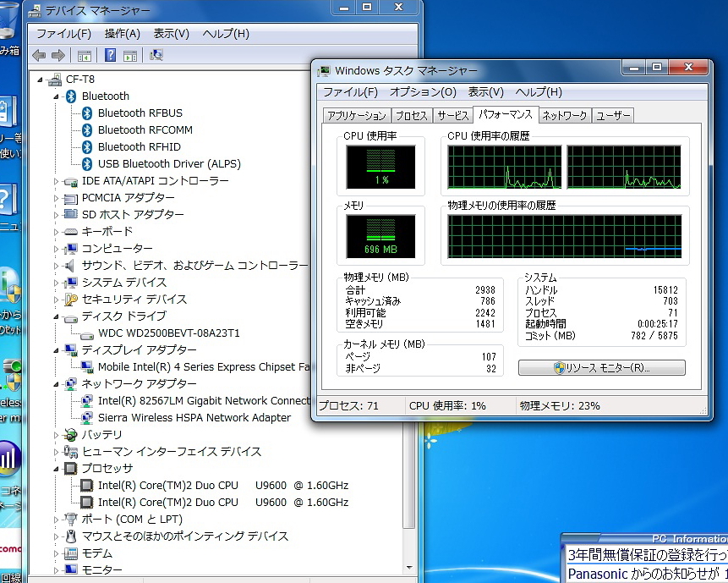Click scrollbar down arrow in Device Manager
The width and height of the screenshot is (728, 583).
point(409,568)
